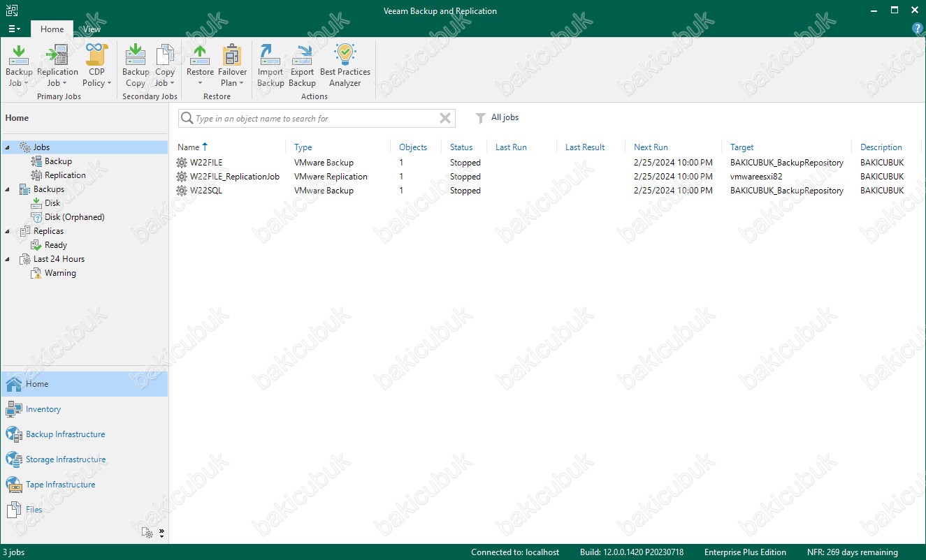Click the All jobs filter funnel icon
The height and width of the screenshot is (560, 926).
(x=480, y=118)
